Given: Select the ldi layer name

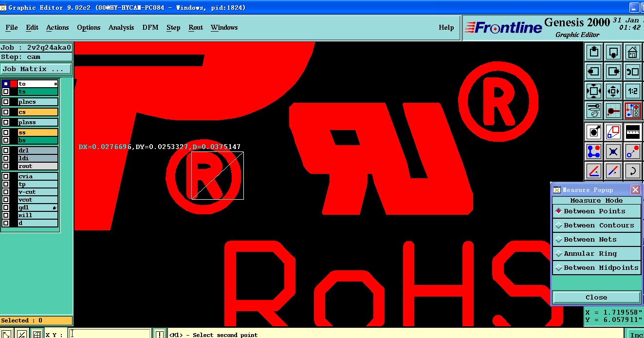Looking at the screenshot, I should point(38,158).
